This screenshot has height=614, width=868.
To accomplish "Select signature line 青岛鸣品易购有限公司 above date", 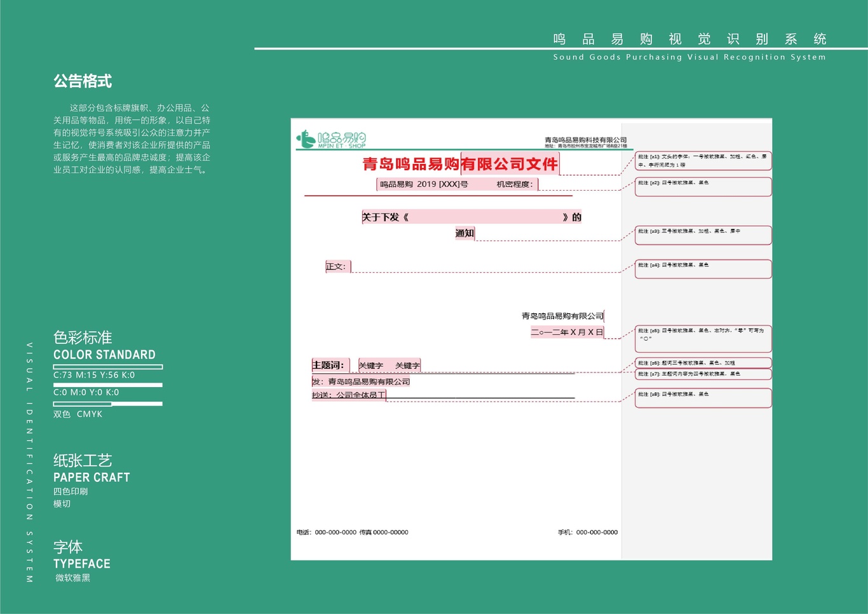I will pos(562,316).
